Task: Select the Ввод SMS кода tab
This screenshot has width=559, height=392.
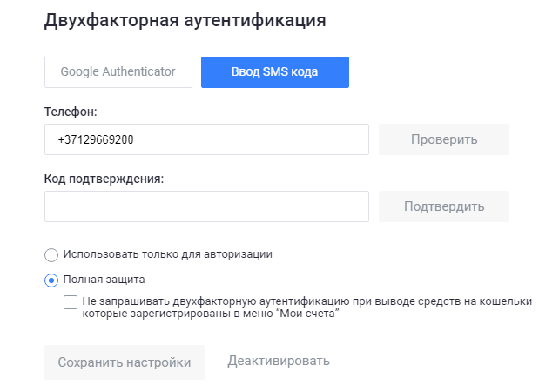Action: point(275,72)
